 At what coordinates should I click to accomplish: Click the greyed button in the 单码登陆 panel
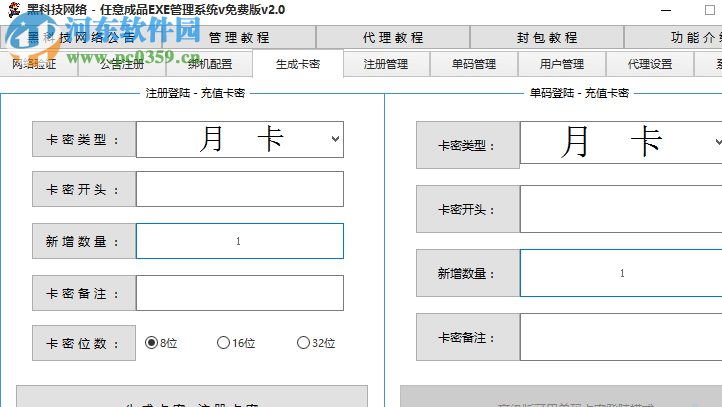click(x=561, y=396)
